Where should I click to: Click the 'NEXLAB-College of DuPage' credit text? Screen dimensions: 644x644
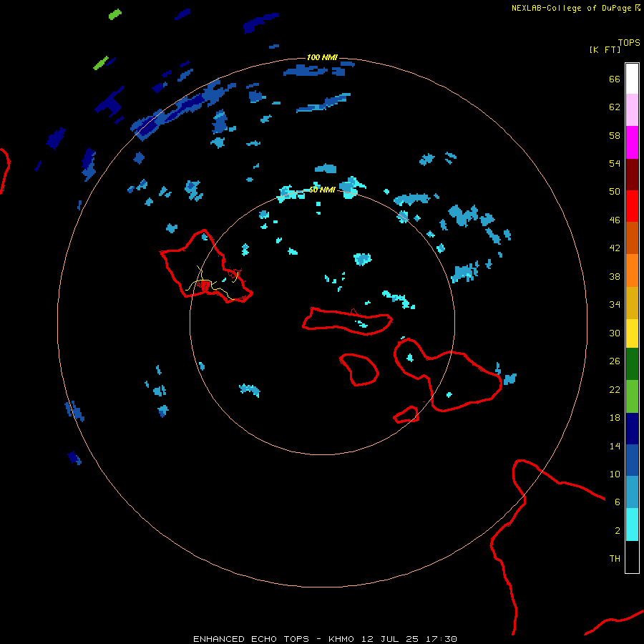571,8
